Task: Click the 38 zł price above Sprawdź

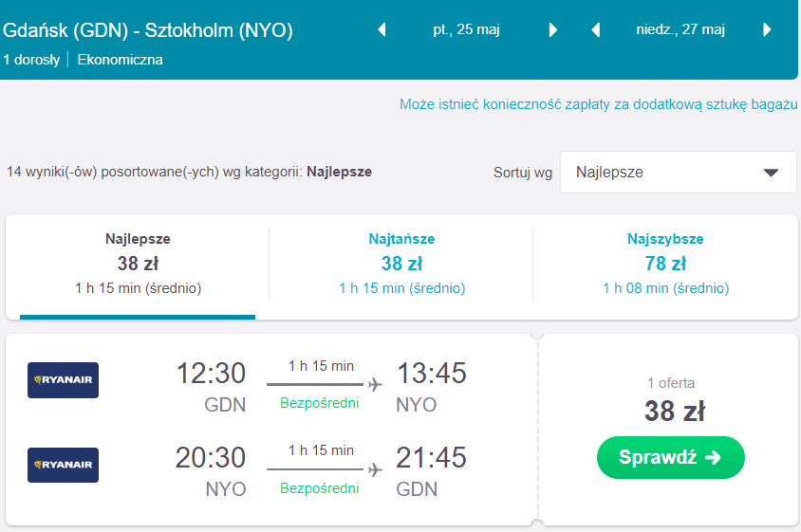Action: coord(675,411)
